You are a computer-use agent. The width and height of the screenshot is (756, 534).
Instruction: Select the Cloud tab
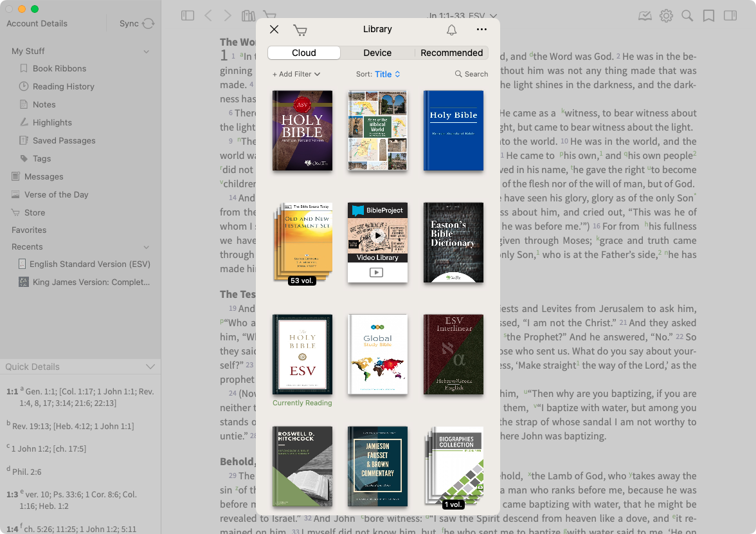pyautogui.click(x=304, y=53)
